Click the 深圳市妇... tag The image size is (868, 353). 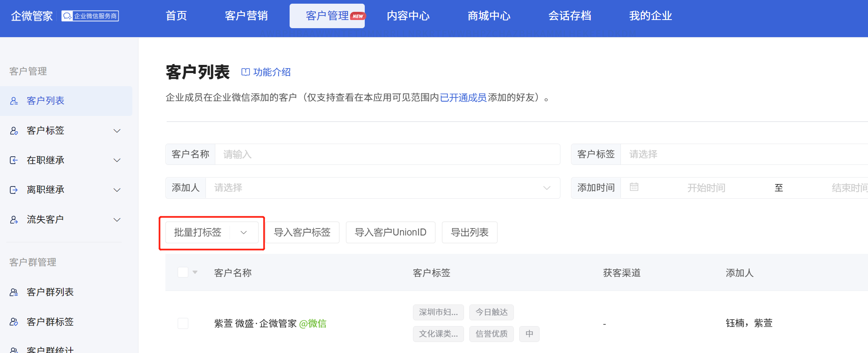pos(438,312)
